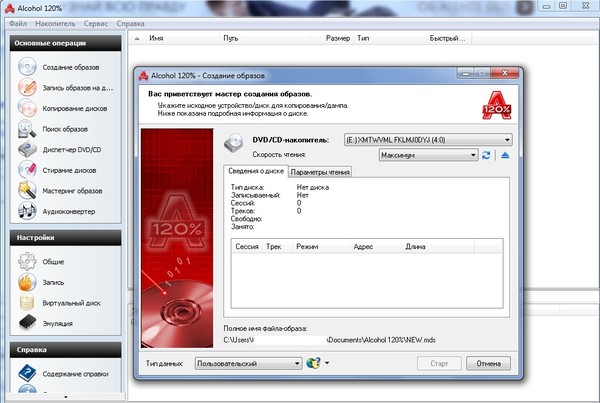Viewport: 600px width, 403px height.
Task: Click the Поиск образов magnifier icon
Action: 27,129
